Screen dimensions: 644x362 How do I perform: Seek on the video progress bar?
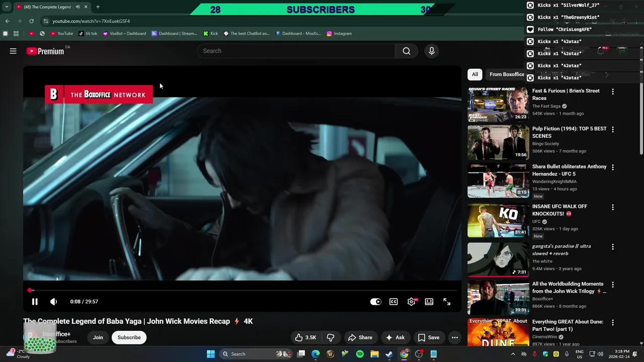242,290
